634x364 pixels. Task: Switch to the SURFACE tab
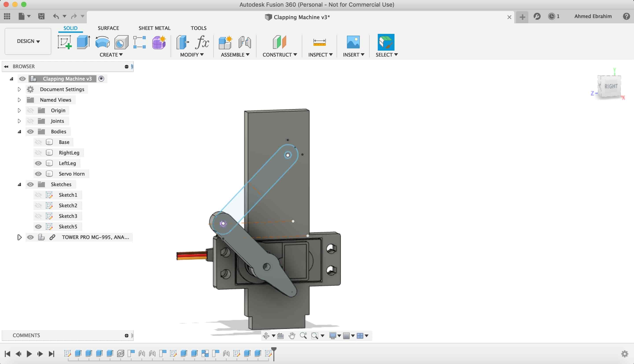(108, 28)
